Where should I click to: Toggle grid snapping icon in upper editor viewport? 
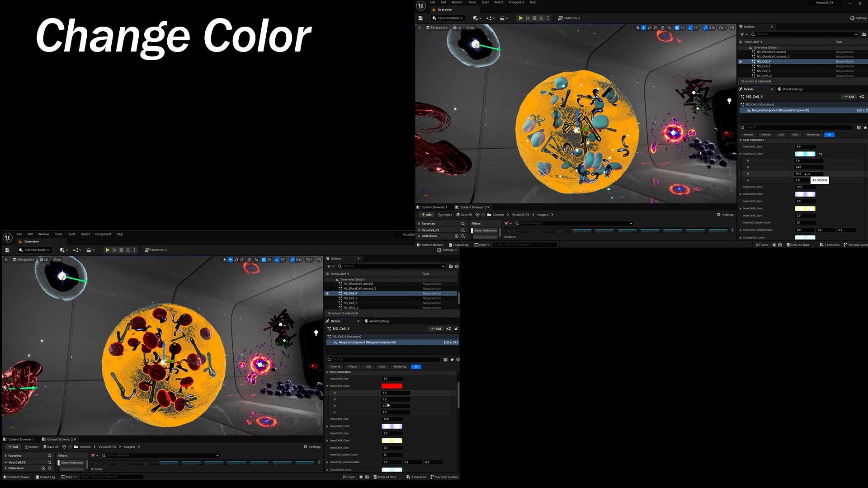pos(677,28)
